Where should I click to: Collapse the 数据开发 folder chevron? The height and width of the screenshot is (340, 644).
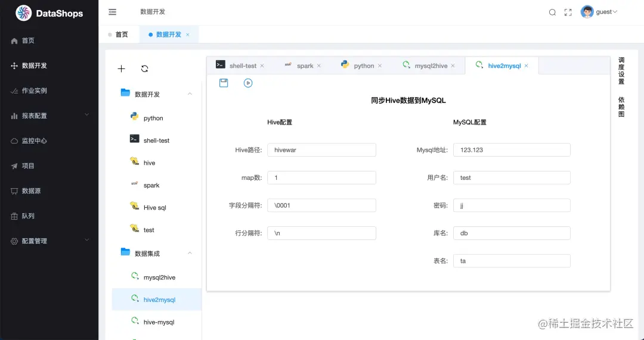click(190, 94)
